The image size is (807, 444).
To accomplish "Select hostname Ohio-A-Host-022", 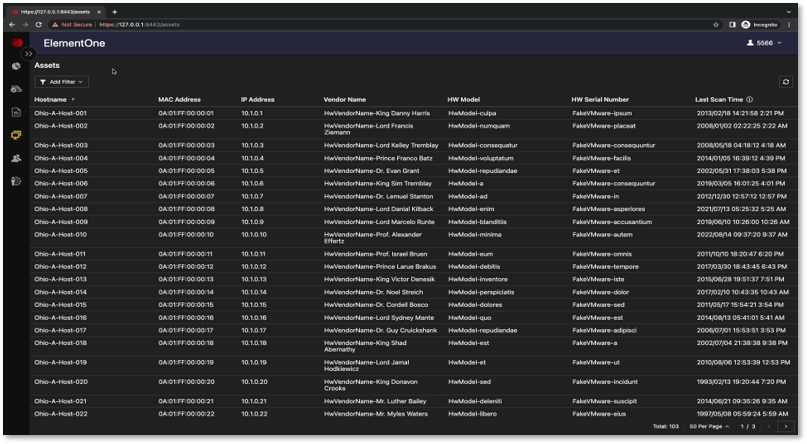I will [61, 414].
